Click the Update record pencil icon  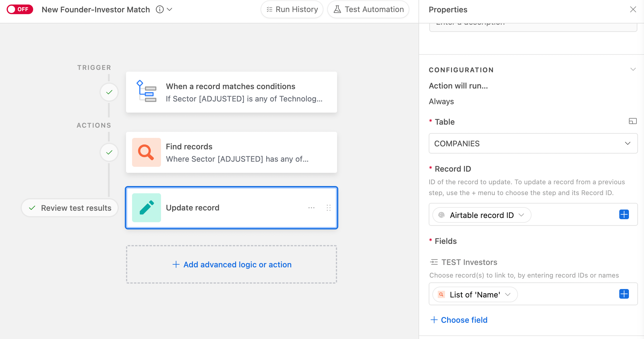[147, 208]
